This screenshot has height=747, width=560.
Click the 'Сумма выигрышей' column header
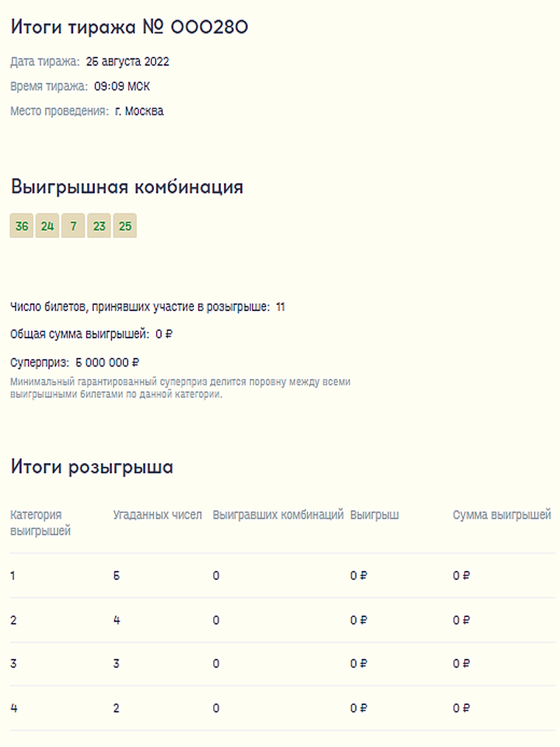(x=502, y=515)
